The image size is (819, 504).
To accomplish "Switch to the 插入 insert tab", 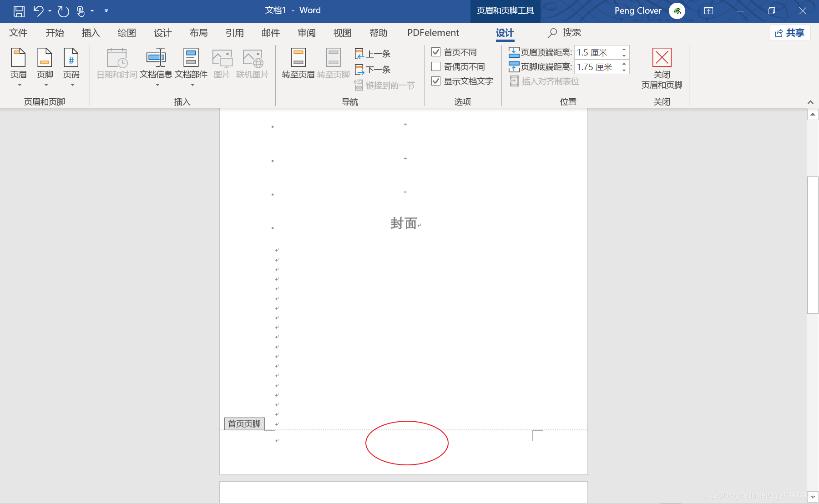I will (91, 33).
